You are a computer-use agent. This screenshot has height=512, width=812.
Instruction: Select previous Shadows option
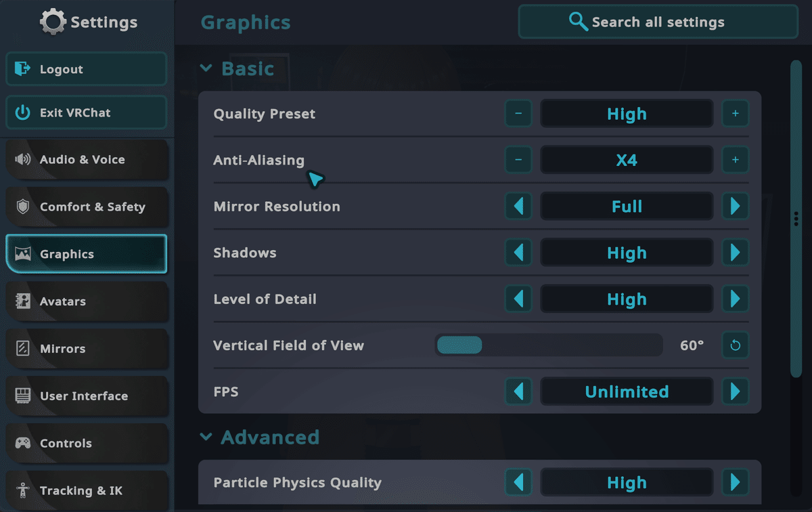click(x=518, y=253)
